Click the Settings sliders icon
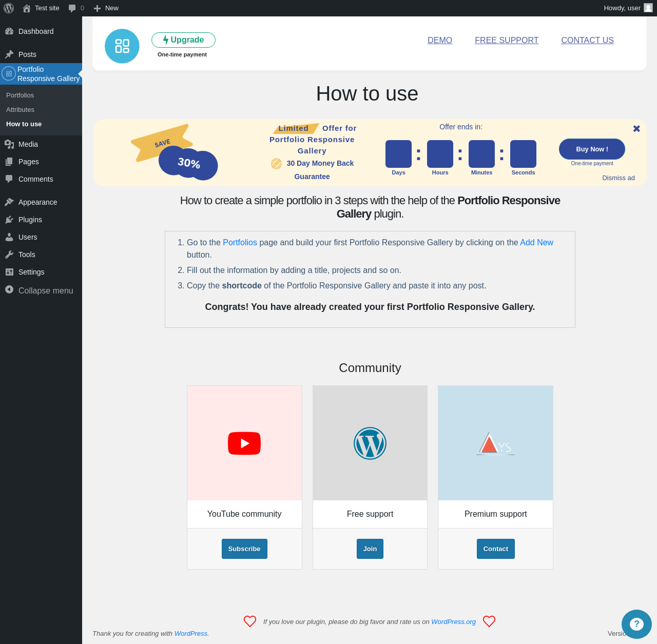The width and height of the screenshot is (657, 644). point(9,272)
